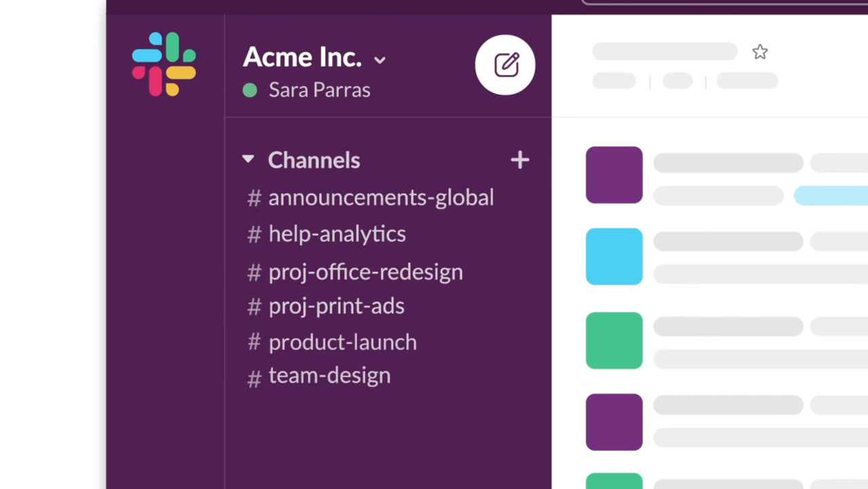This screenshot has width=868, height=489.
Task: Switch to the help-analytics channel
Action: tap(337, 234)
